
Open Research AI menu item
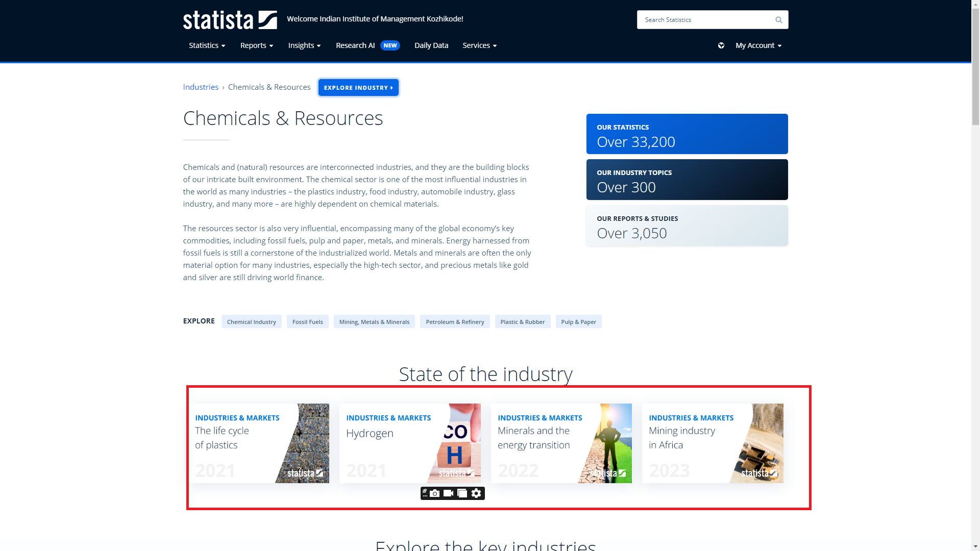355,45
